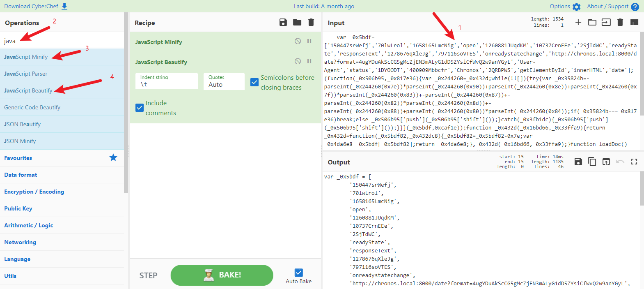Screen dimensions: 644x289
Task: Open the Quotes dropdown set to Auto
Action: pyautogui.click(x=224, y=81)
